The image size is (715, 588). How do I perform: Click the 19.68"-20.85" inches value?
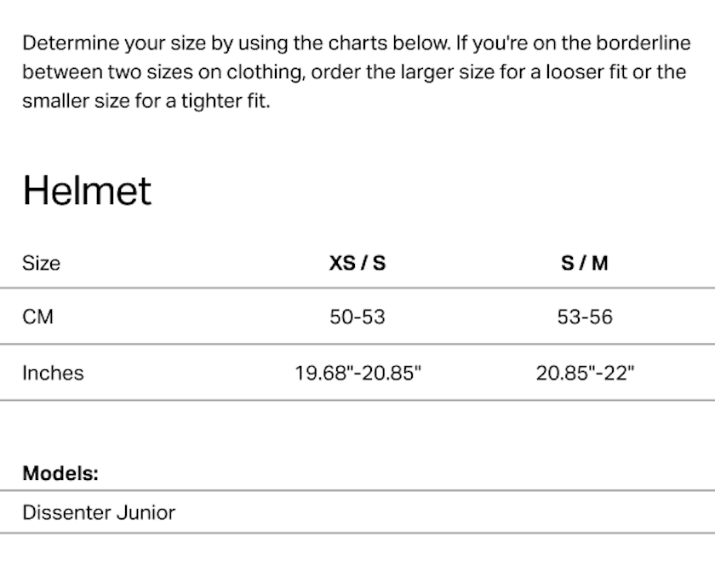coord(357,373)
